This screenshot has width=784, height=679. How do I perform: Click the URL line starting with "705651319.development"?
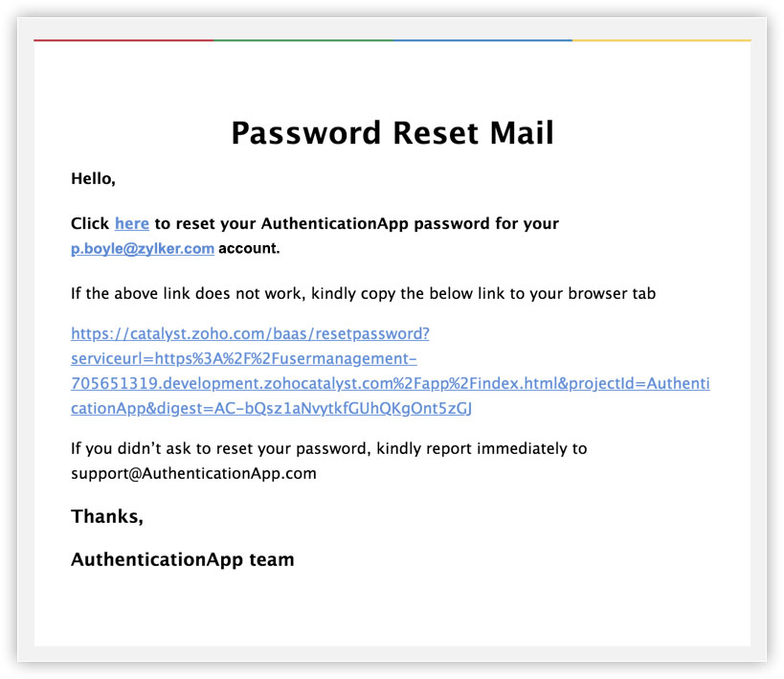(390, 384)
